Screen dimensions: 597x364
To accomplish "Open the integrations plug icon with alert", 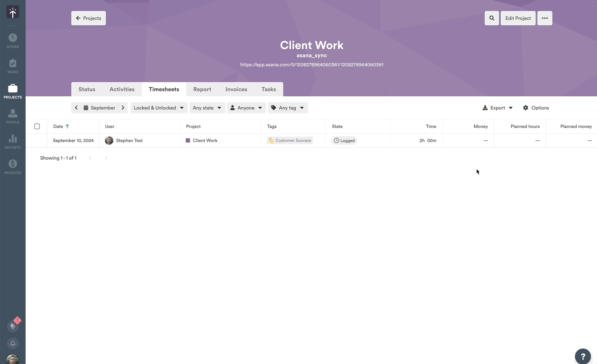I will tap(13, 326).
